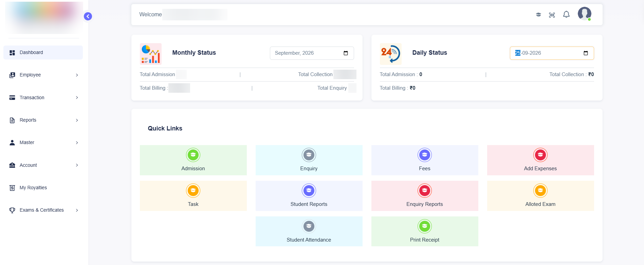Open the Fees quick link
644x265 pixels.
[x=425, y=160]
